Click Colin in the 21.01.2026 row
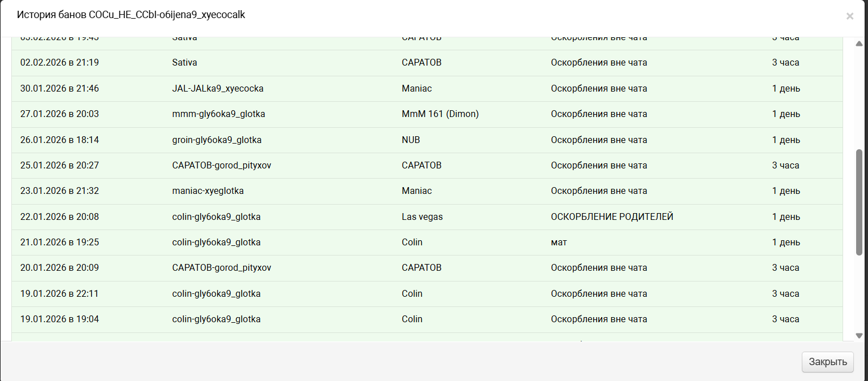The image size is (868, 381). tap(412, 243)
